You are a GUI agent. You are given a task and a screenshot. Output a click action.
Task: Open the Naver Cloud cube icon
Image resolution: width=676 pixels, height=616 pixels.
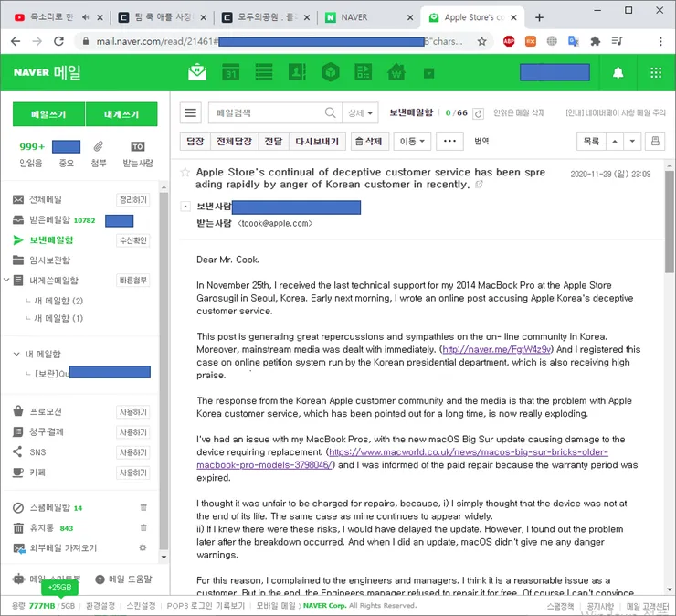[x=331, y=72]
